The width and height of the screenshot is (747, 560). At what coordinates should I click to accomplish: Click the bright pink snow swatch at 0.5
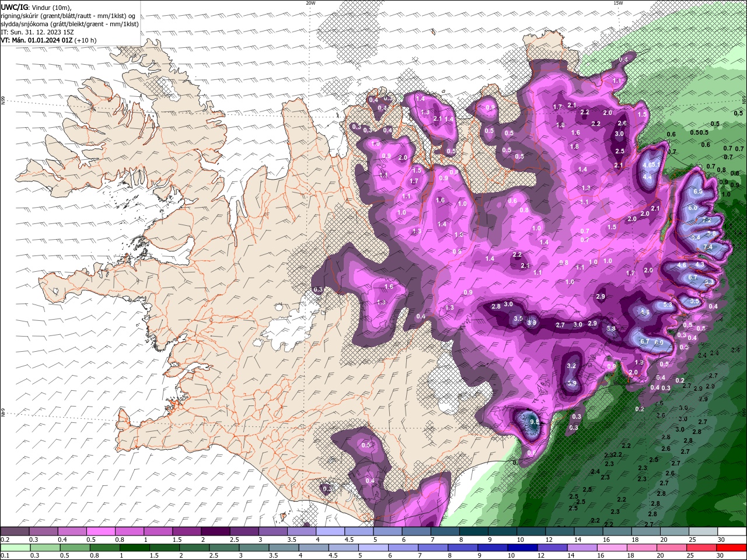(102, 531)
